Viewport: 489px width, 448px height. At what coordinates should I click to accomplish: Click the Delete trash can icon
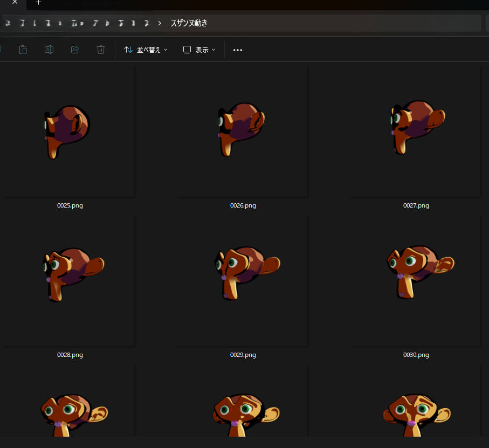[101, 50]
